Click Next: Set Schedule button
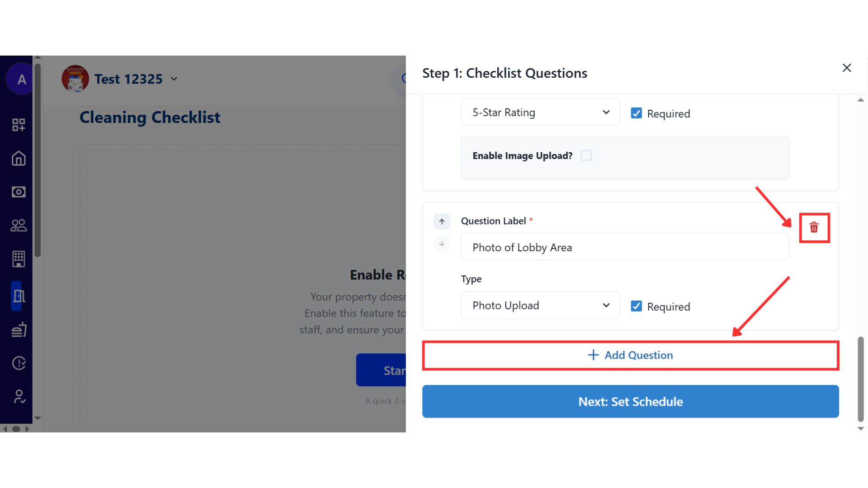The width and height of the screenshot is (868, 488). click(x=630, y=402)
